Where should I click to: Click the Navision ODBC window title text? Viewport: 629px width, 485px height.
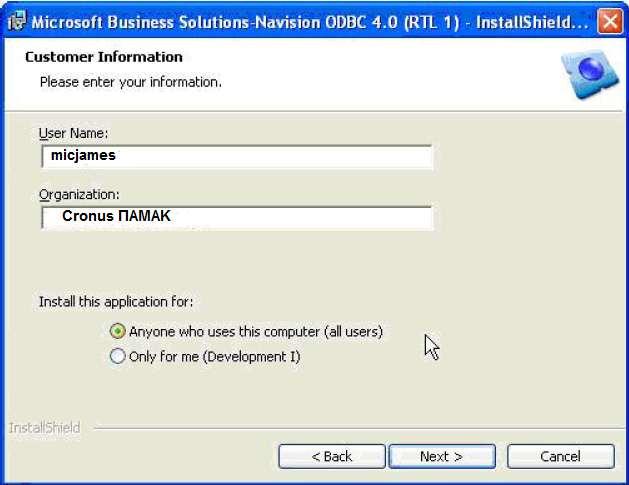pos(310,22)
